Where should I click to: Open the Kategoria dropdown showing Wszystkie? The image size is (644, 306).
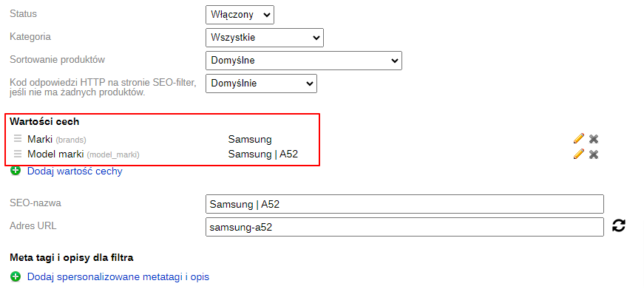(265, 38)
